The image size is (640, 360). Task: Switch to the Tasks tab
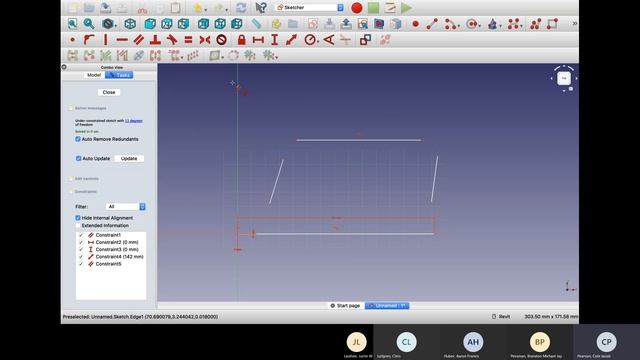click(x=119, y=75)
